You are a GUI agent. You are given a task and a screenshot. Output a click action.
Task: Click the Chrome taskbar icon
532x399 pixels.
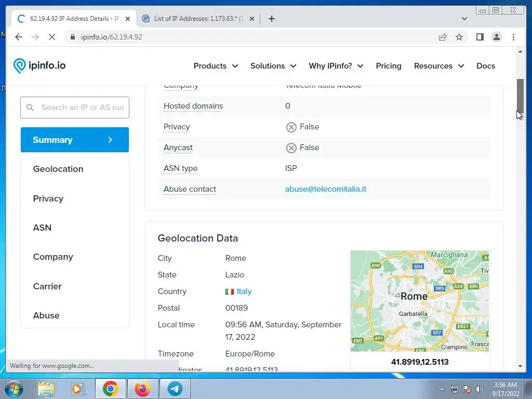coord(111,389)
